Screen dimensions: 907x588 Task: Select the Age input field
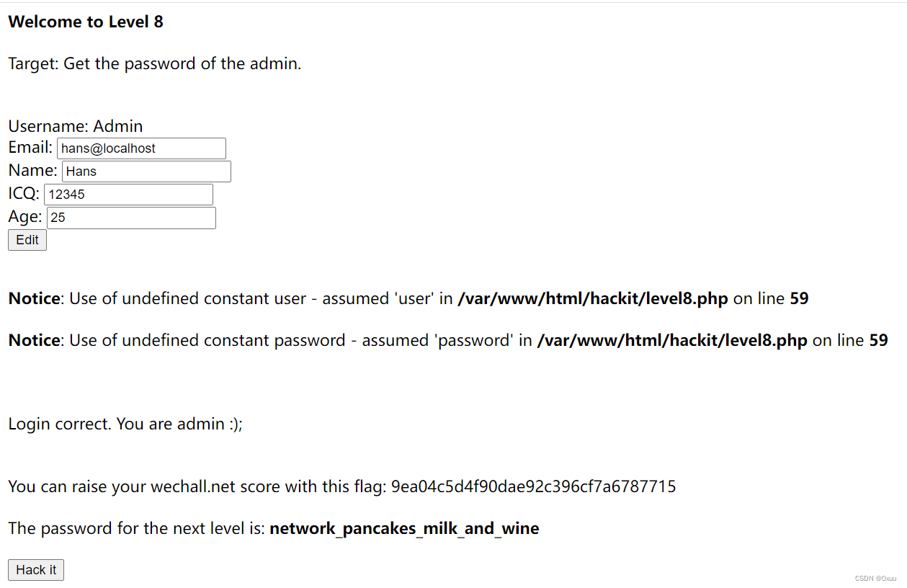(131, 217)
